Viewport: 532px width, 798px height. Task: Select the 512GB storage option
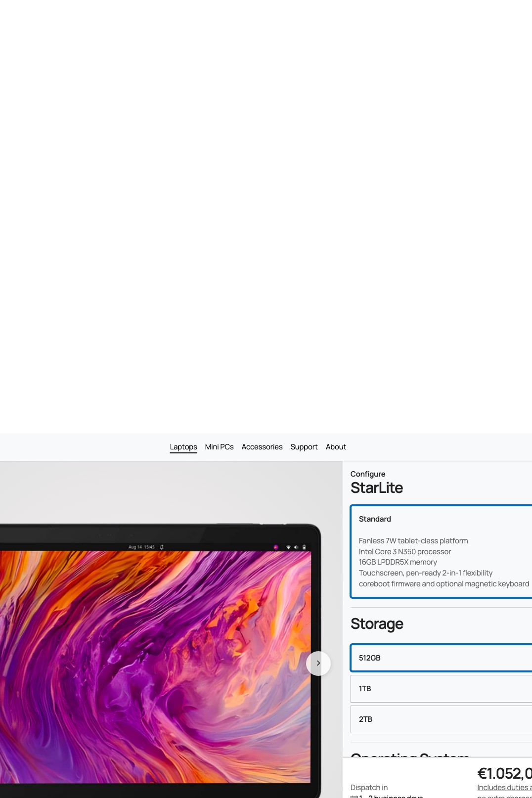pos(441,658)
